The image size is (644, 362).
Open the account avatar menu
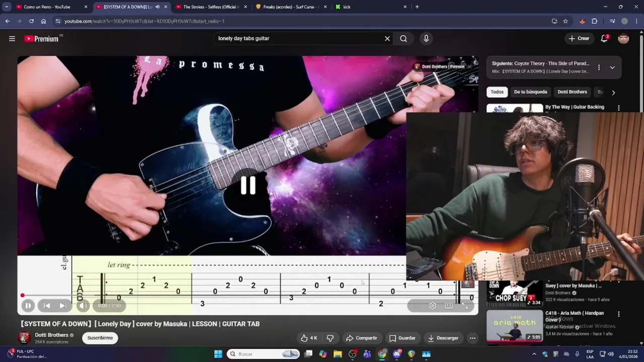coord(623,39)
